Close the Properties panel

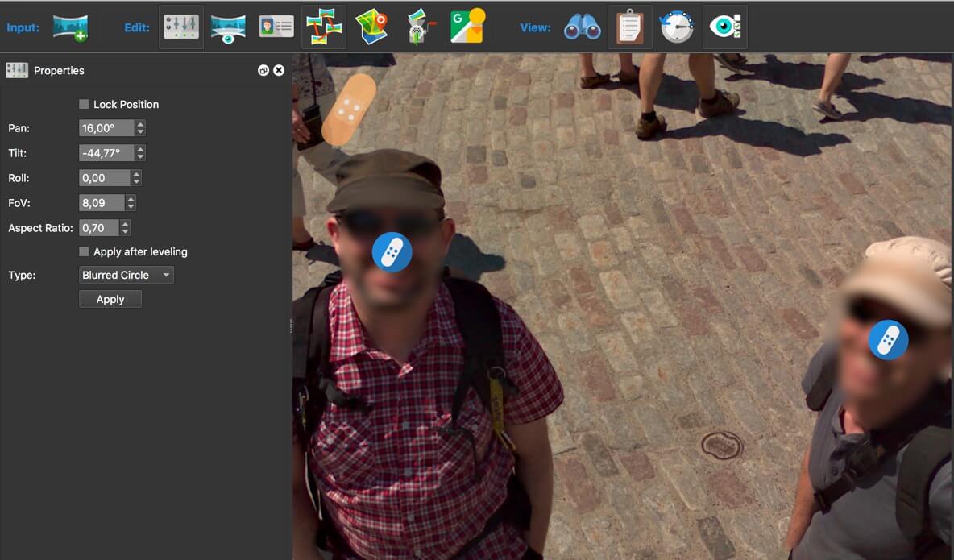coord(279,70)
